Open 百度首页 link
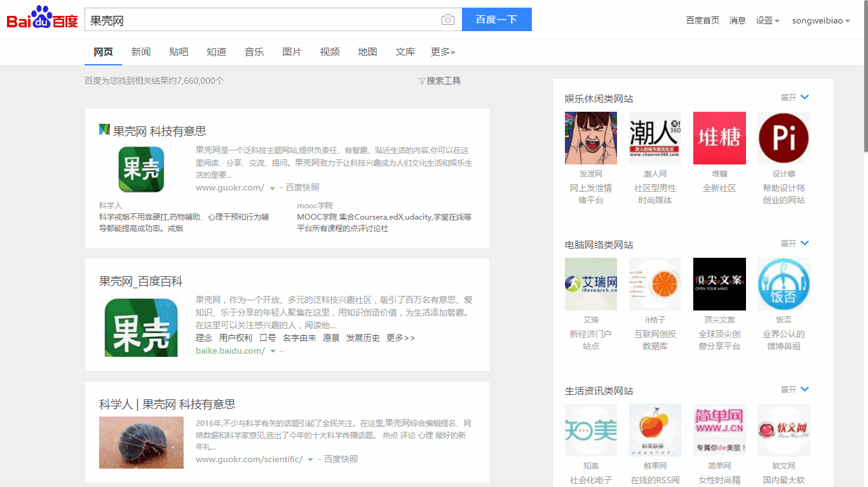The height and width of the screenshot is (487, 868). click(703, 20)
